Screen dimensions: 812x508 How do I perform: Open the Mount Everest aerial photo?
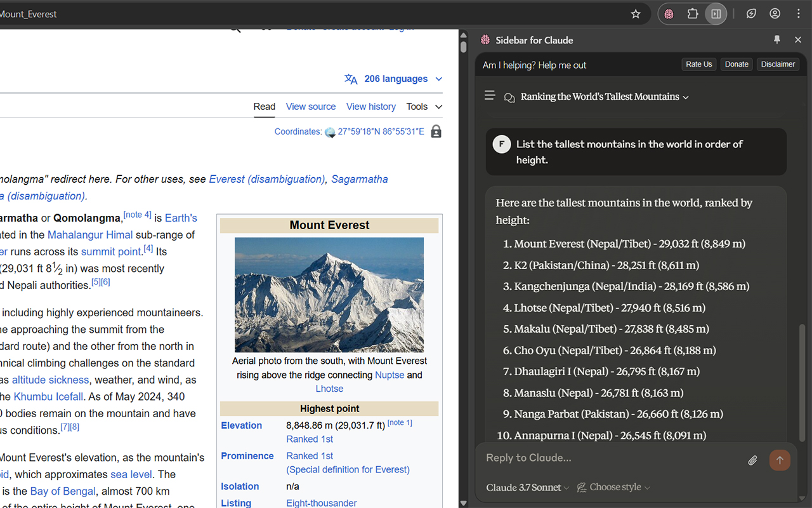(x=329, y=295)
